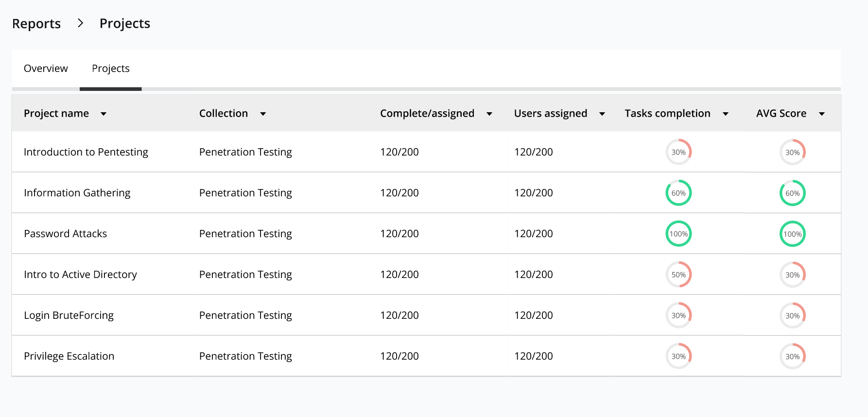Click Users assigned 120/200 for Password Attacks
The width and height of the screenshot is (868, 417).
(x=534, y=234)
